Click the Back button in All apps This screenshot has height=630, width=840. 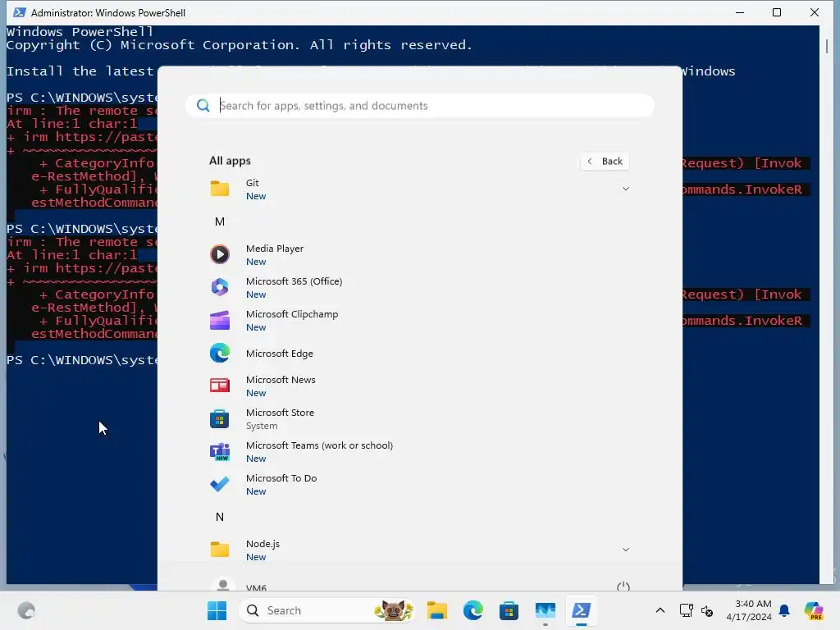(605, 162)
